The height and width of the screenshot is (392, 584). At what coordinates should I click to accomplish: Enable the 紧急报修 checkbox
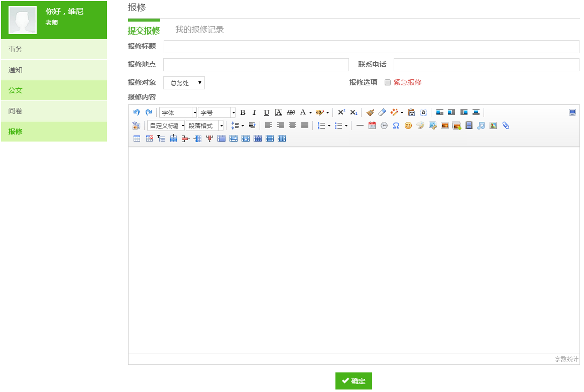pos(388,82)
